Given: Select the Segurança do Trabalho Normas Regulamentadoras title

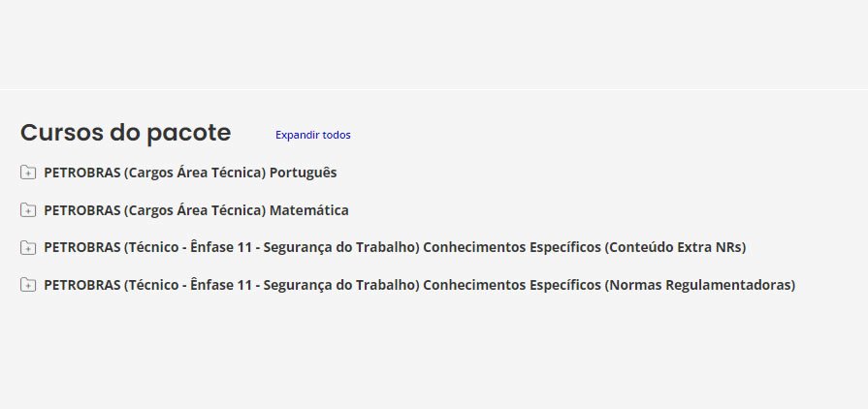Looking at the screenshot, I should 419,286.
